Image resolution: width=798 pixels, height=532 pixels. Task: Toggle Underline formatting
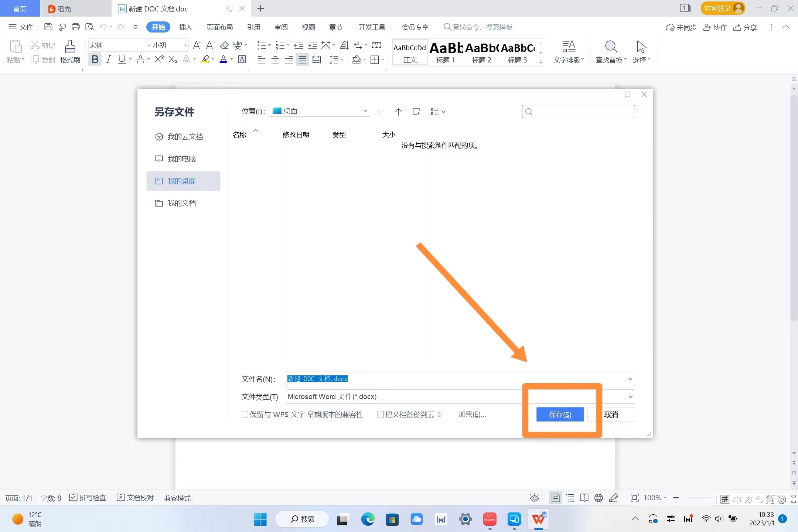(x=122, y=59)
